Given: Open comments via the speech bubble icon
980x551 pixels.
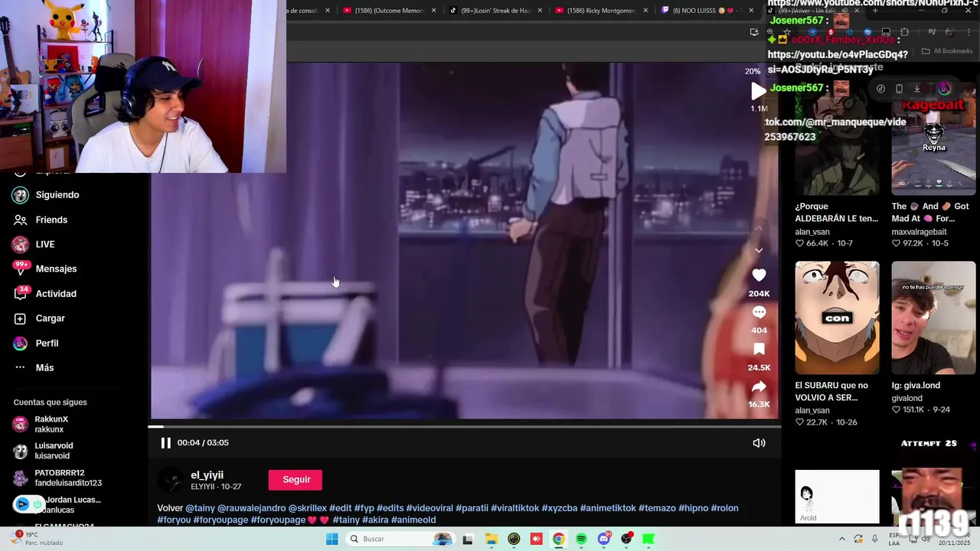Looking at the screenshot, I should pos(759,312).
